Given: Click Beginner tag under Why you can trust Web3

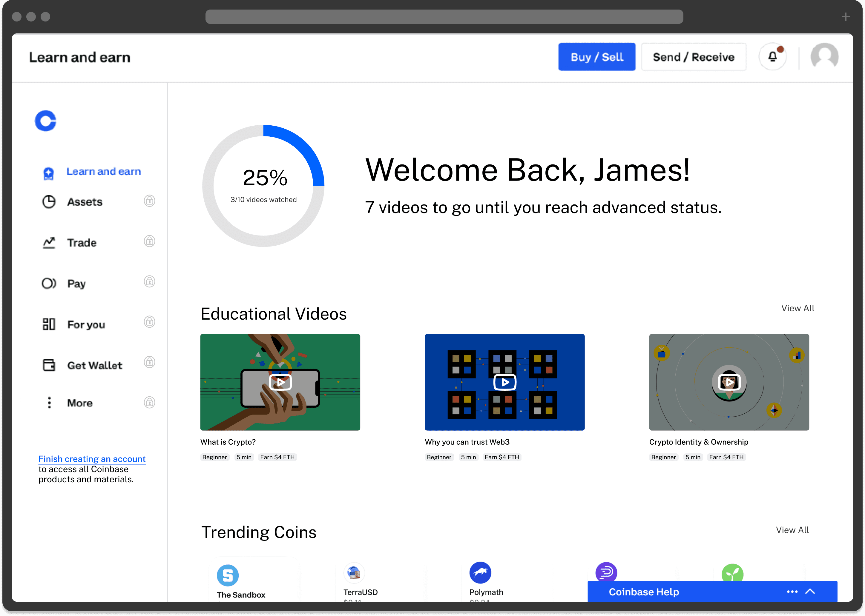Looking at the screenshot, I should (439, 458).
